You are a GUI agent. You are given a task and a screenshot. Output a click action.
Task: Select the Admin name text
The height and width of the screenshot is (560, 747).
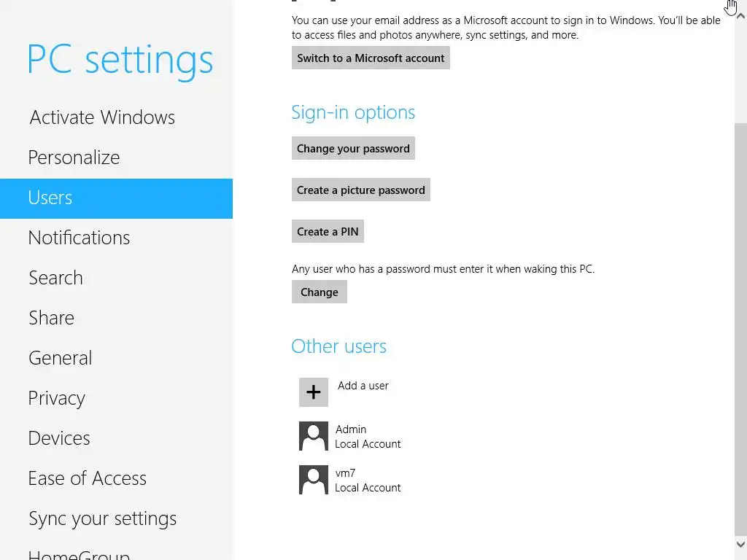pos(351,429)
